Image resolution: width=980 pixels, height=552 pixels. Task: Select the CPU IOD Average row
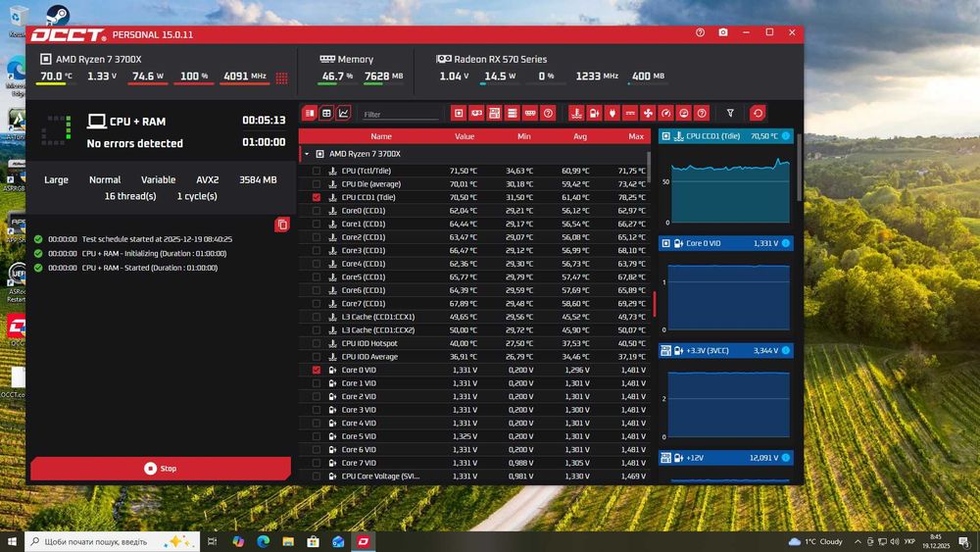pyautogui.click(x=475, y=356)
